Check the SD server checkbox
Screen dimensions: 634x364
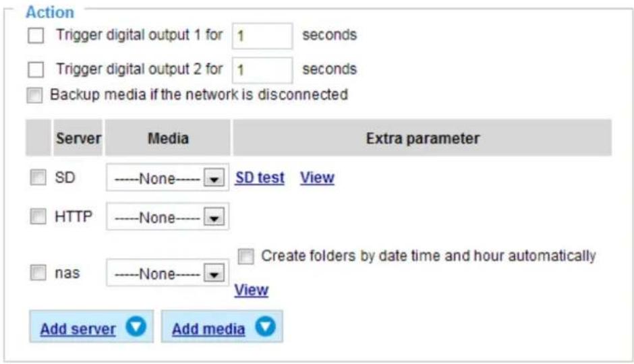tap(38, 177)
